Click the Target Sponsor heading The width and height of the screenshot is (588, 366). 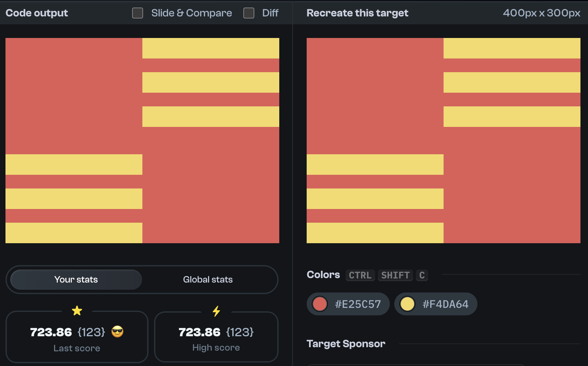click(346, 343)
